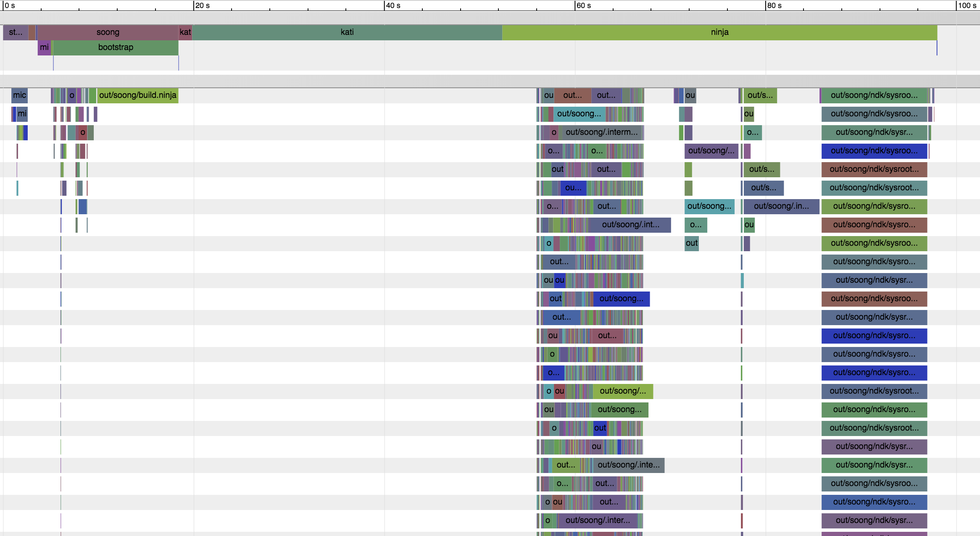Image resolution: width=980 pixels, height=536 pixels.
Task: Select the mic slice in first thread row
Action: pyautogui.click(x=19, y=95)
